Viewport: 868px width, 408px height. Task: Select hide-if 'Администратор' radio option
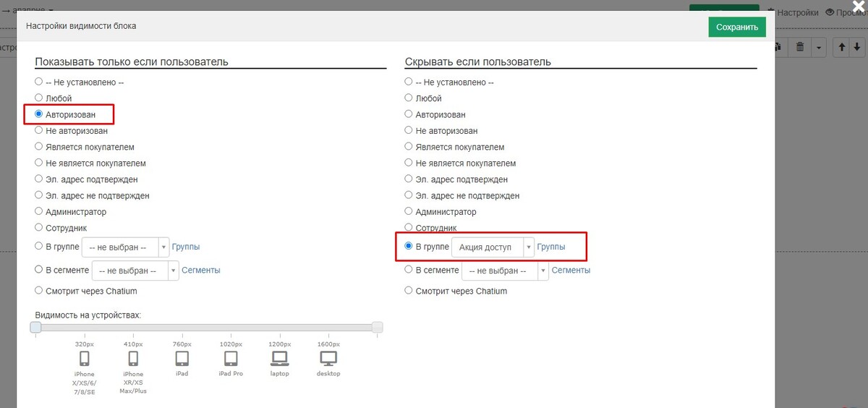(409, 211)
